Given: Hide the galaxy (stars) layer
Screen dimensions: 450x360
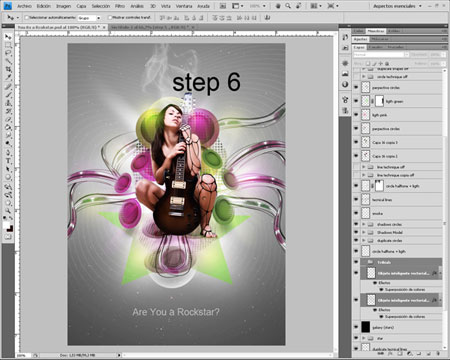Looking at the screenshot, I should point(356,327).
